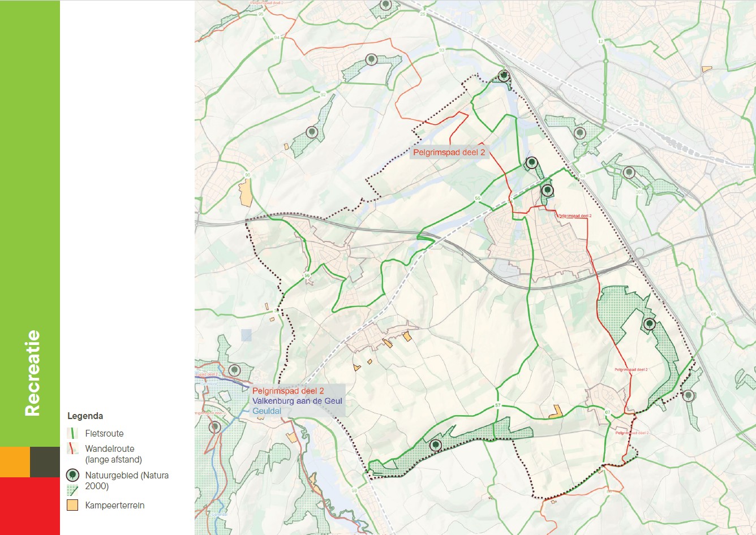This screenshot has width=756, height=535.
Task: Click the green hatched area sample in the legend
Action: 72,490
